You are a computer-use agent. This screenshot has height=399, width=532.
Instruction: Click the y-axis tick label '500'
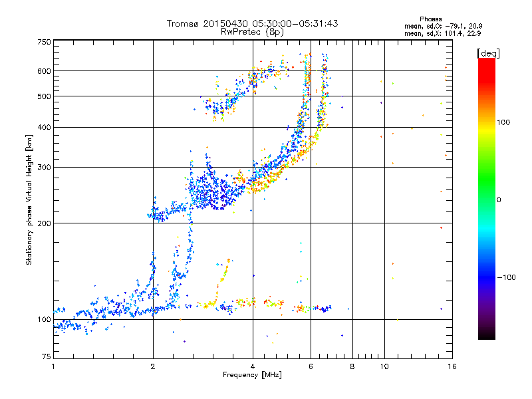45,96
